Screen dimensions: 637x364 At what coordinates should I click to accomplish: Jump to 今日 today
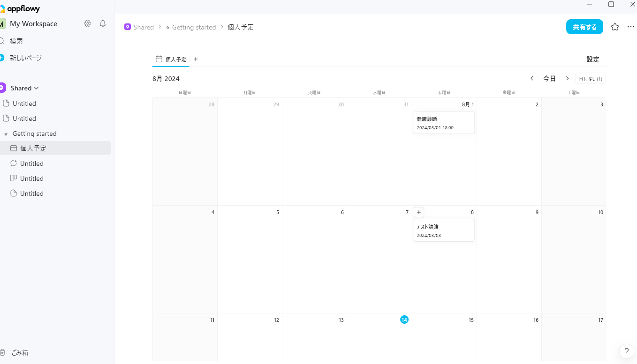pos(550,78)
